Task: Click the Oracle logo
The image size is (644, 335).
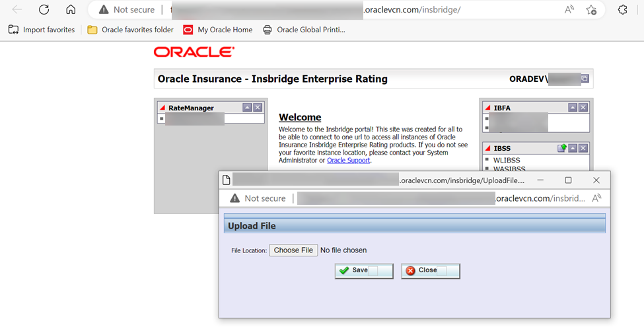Action: click(x=194, y=52)
